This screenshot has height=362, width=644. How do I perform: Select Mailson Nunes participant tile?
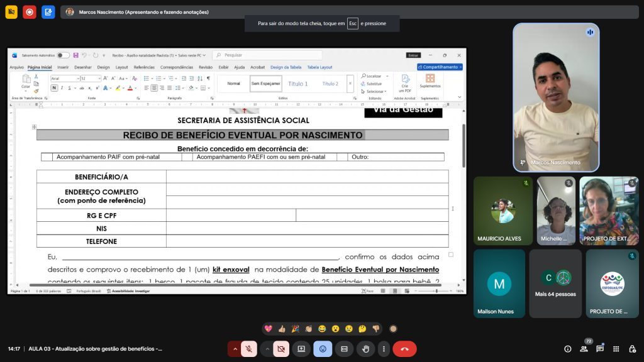(499, 284)
